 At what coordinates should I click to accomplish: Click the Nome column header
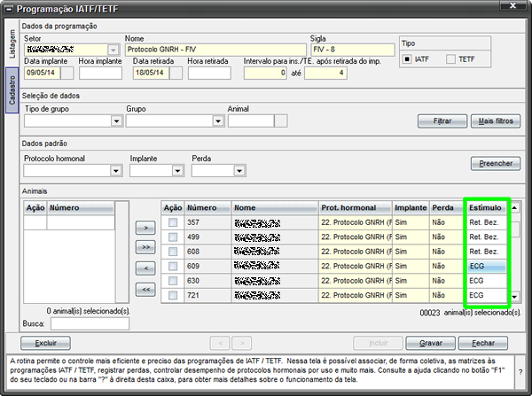click(275, 208)
